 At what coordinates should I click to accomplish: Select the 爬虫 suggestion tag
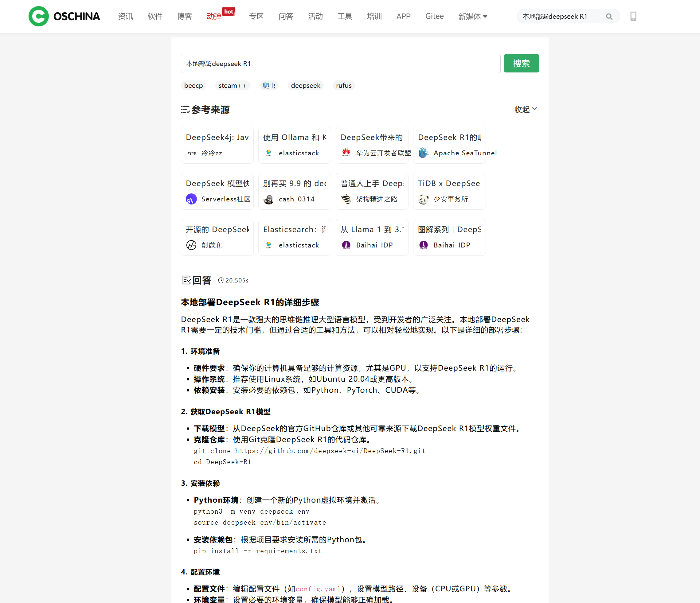click(x=269, y=85)
